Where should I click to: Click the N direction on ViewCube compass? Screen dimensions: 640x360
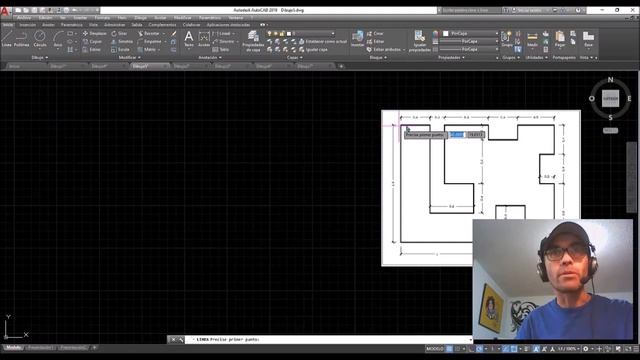click(x=610, y=80)
